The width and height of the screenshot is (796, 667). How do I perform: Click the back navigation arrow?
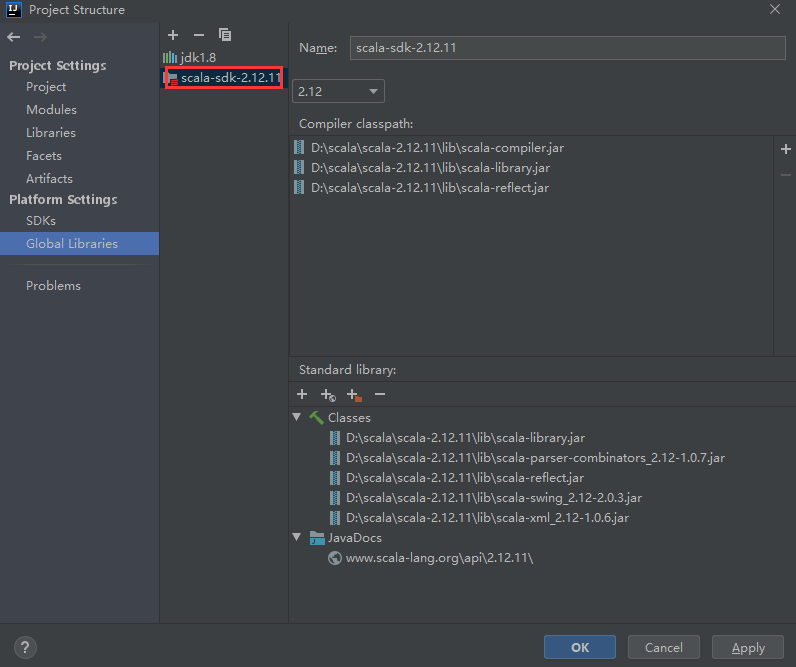click(x=14, y=37)
